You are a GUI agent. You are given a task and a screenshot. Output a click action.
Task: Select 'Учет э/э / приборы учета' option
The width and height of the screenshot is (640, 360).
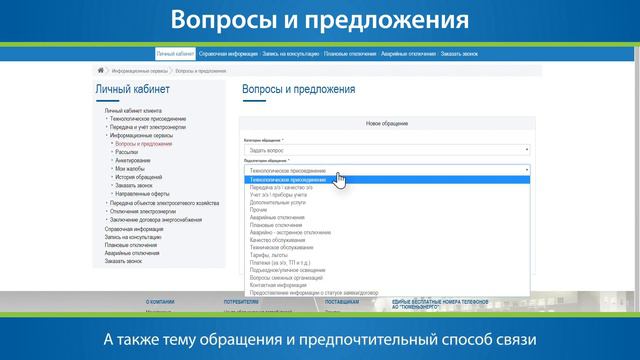tap(387, 195)
